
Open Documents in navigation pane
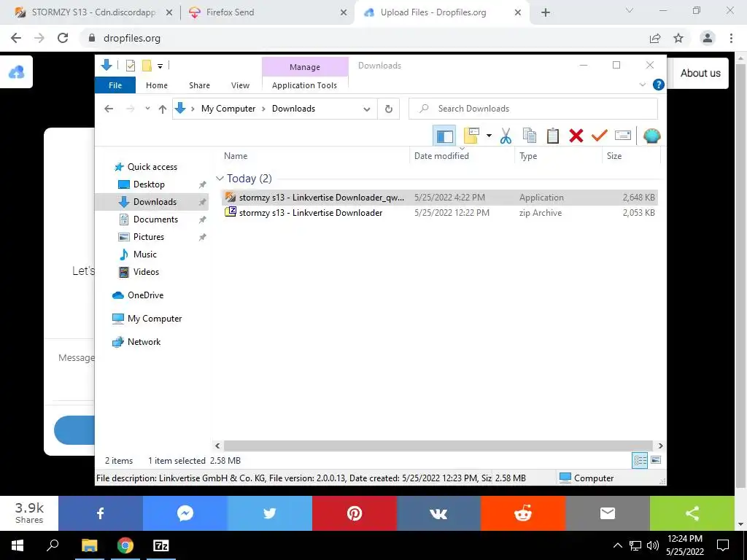tap(155, 219)
